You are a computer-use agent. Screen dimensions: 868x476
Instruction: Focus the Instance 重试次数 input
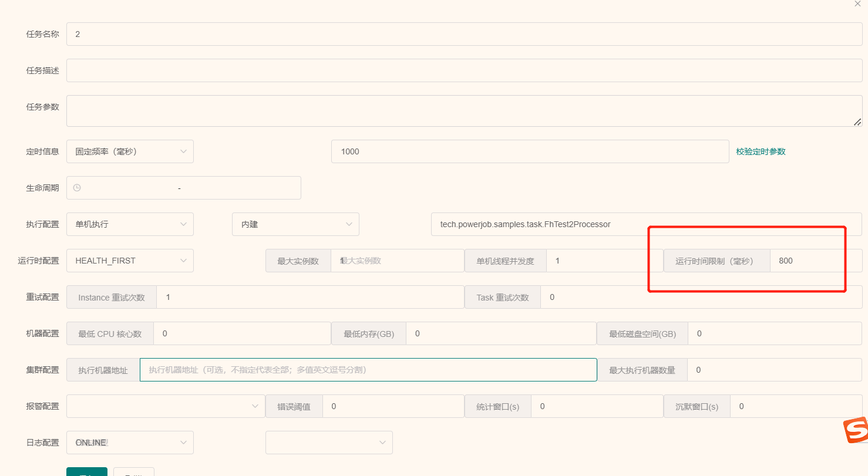tap(310, 297)
